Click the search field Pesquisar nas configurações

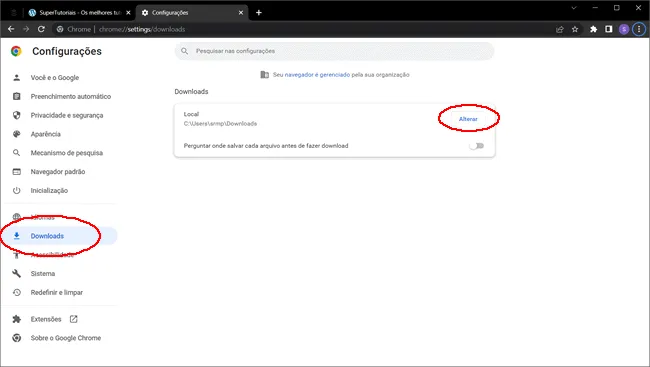[334, 51]
